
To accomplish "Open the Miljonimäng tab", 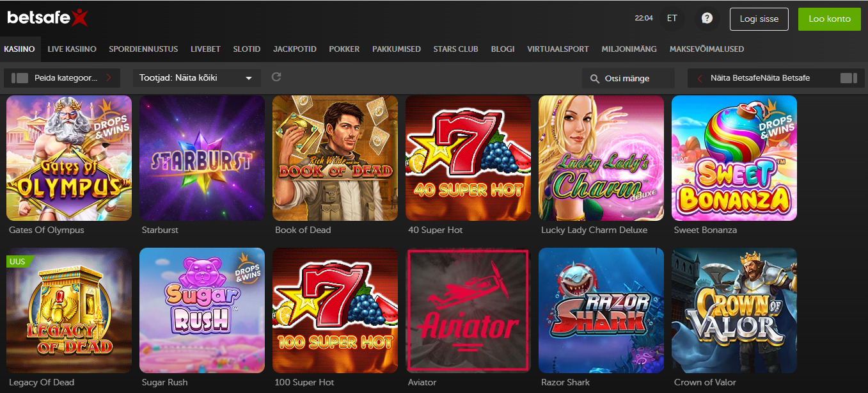I will (629, 49).
